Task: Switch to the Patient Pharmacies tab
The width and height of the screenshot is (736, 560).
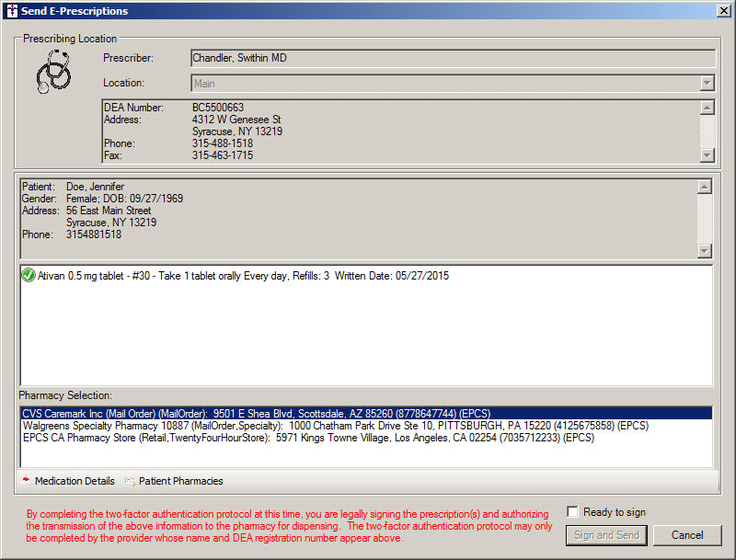Action: 180,481
